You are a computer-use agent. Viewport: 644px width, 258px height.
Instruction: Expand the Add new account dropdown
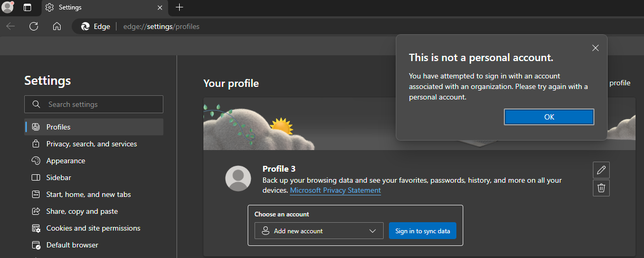319,231
